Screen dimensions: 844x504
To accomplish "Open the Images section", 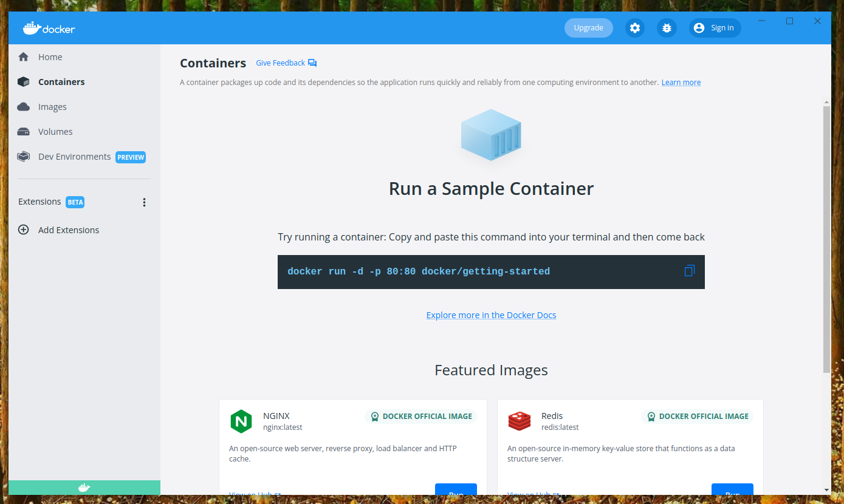I will pos(52,107).
